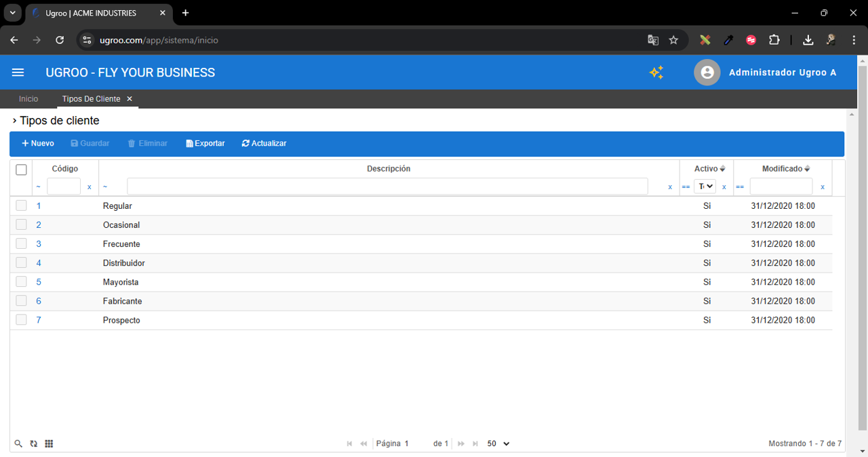Open the Activo filter dropdown
Image resolution: width=868 pixels, height=457 pixels.
tap(705, 186)
